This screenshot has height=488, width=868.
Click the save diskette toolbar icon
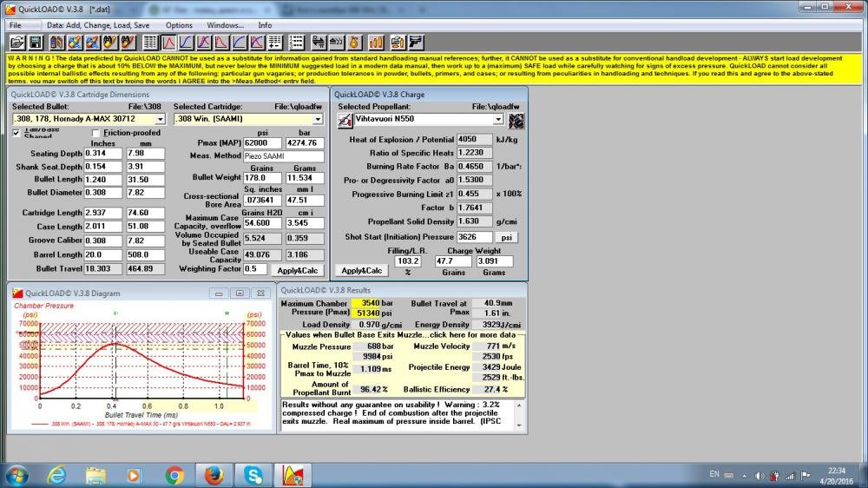(35, 42)
